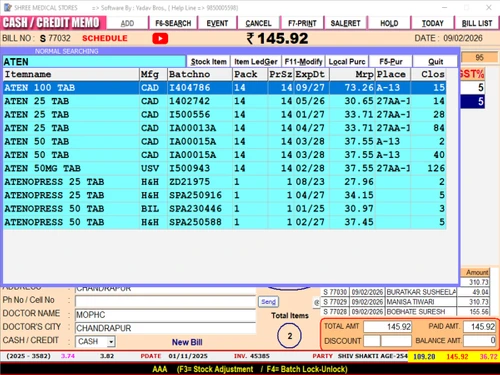The width and height of the screenshot is (500, 375).
Task: Select ATEN 25 TAB batch 1402742
Action: pos(224,101)
